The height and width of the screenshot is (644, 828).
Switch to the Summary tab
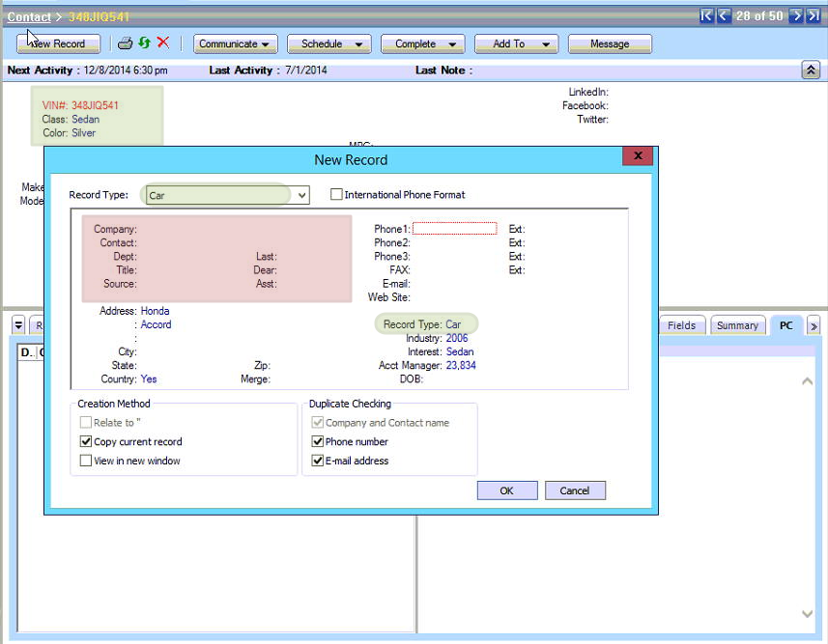tap(737, 325)
